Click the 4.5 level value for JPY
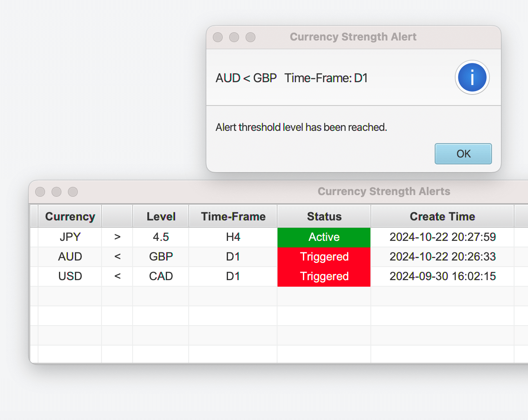 [160, 237]
